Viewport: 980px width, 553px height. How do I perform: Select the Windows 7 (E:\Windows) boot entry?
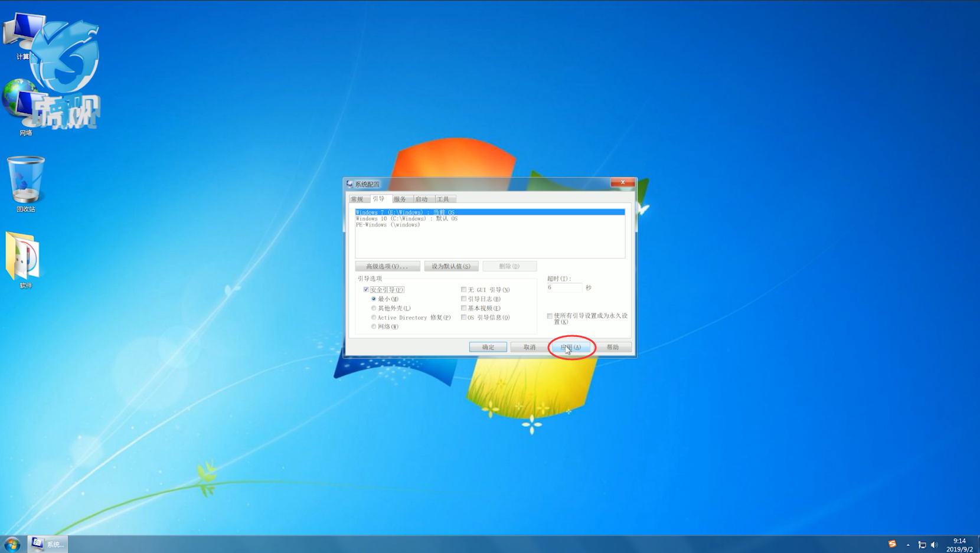pos(490,212)
